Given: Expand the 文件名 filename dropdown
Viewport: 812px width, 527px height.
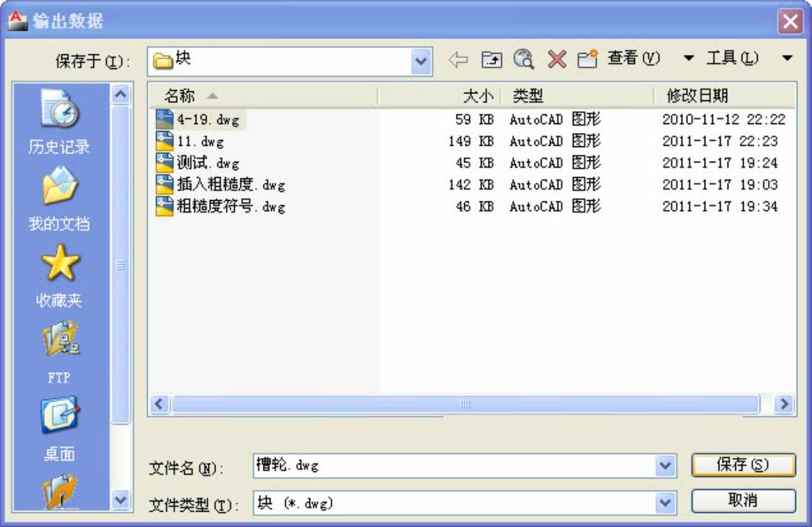Looking at the screenshot, I should pyautogui.click(x=666, y=466).
